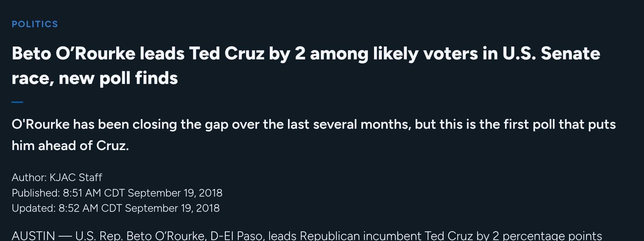Open the POLITICS category link
The width and height of the screenshot is (644, 241).
tap(35, 24)
